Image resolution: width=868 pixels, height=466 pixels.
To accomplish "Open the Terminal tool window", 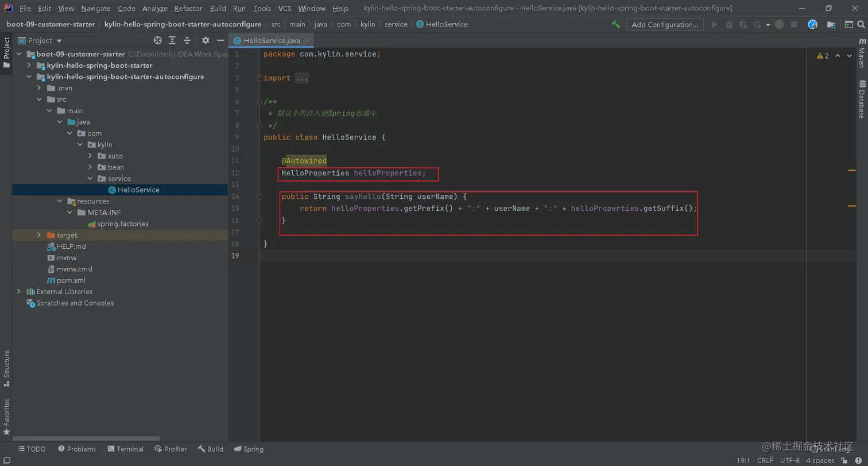I will [x=125, y=449].
